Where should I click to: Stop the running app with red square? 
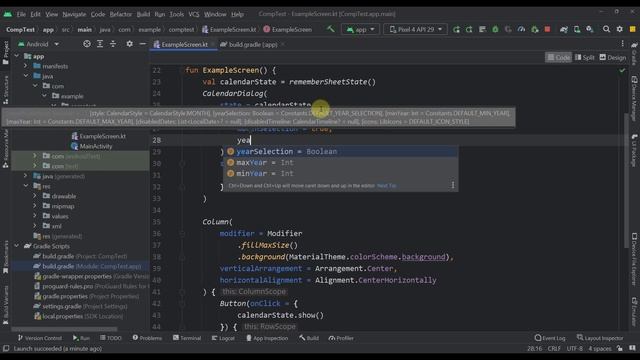pos(548,29)
